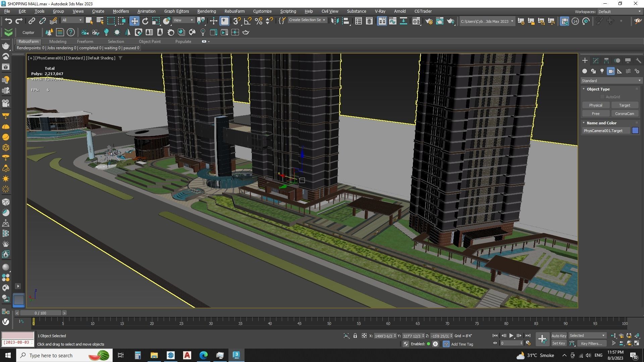This screenshot has height=362, width=644.
Task: Click the Add Time Tag icon
Action: tap(446, 344)
